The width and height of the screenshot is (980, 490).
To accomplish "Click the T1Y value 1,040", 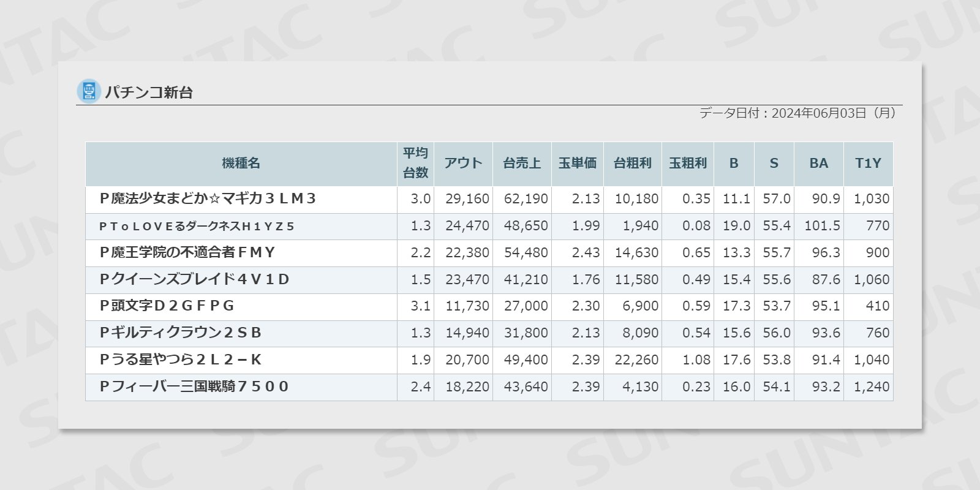I will point(872,360).
